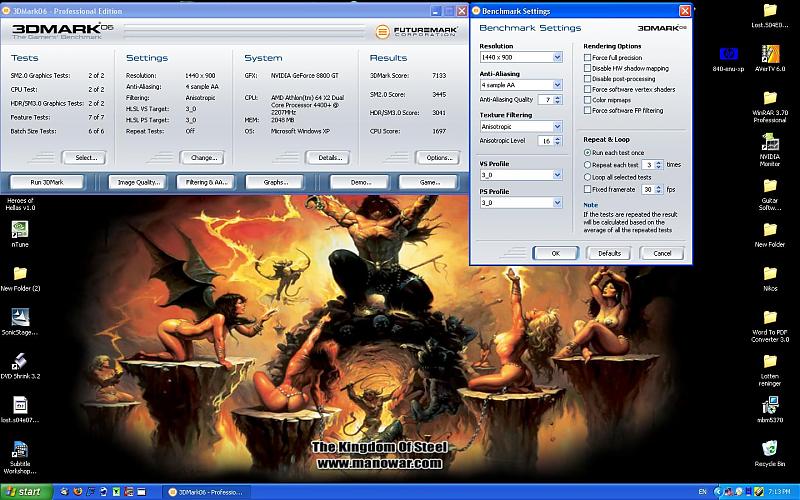Switch to the 3DMark06 taskbar button
This screenshot has height=500, width=800.
(206, 492)
